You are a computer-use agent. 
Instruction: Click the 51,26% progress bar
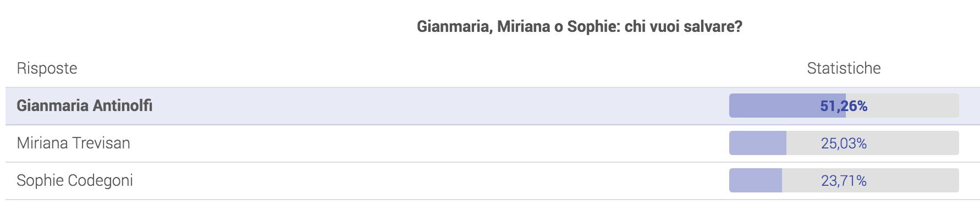coord(844,106)
